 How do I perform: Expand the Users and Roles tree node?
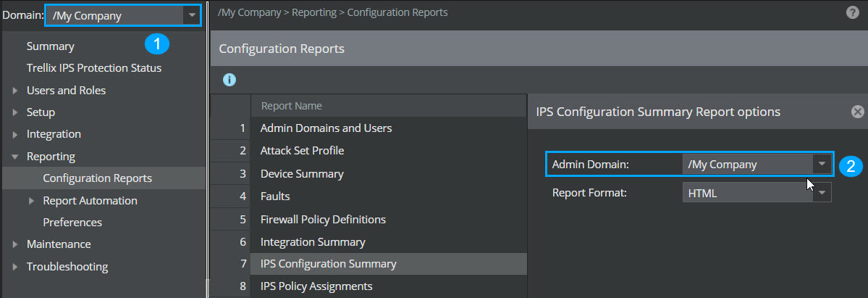click(15, 91)
